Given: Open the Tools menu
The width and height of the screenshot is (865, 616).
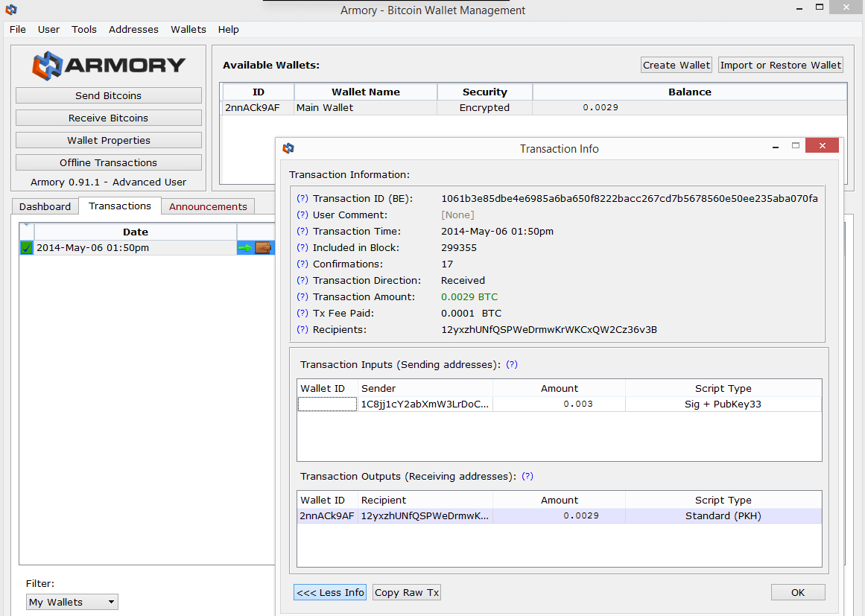Looking at the screenshot, I should [x=84, y=29].
